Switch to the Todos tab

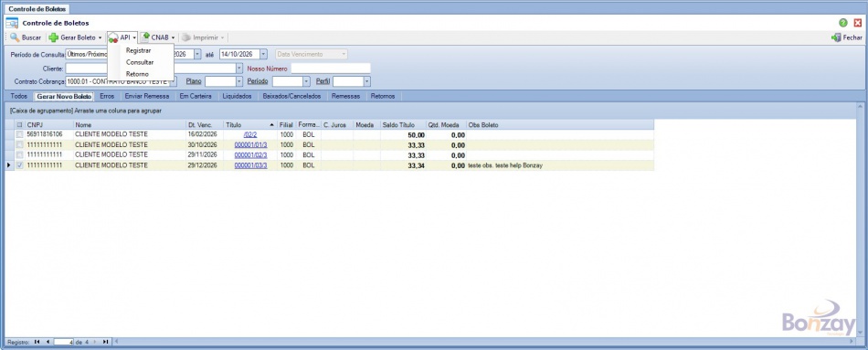click(x=19, y=96)
